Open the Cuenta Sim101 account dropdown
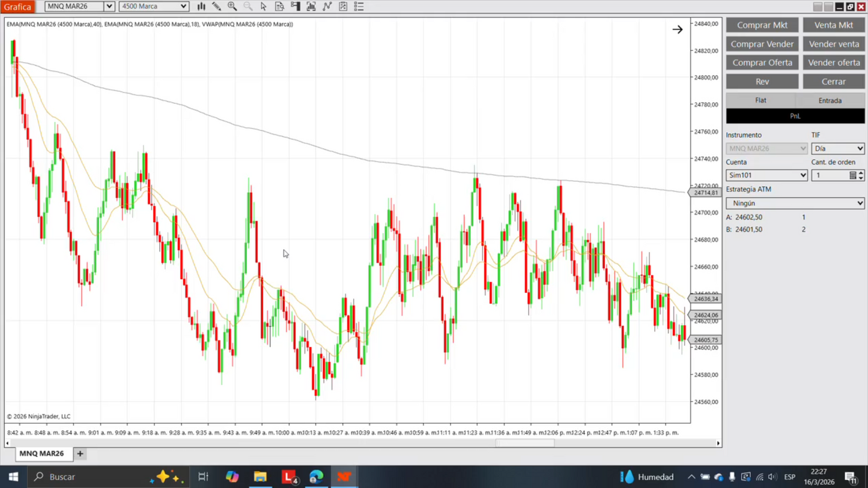Image resolution: width=868 pixels, height=488 pixels. pos(766,175)
